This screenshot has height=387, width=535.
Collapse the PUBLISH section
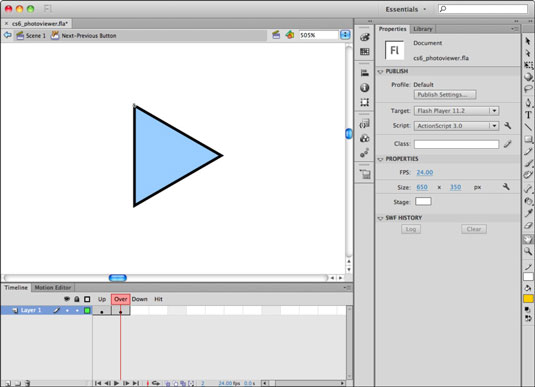point(380,72)
